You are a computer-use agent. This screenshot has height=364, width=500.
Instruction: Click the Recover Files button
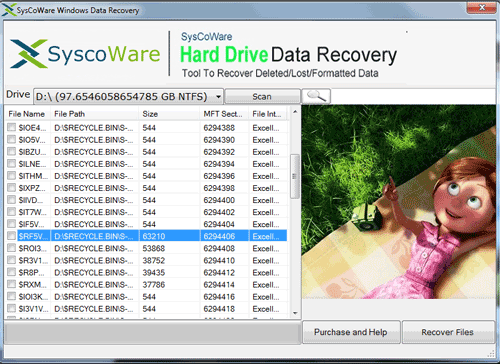click(x=448, y=332)
